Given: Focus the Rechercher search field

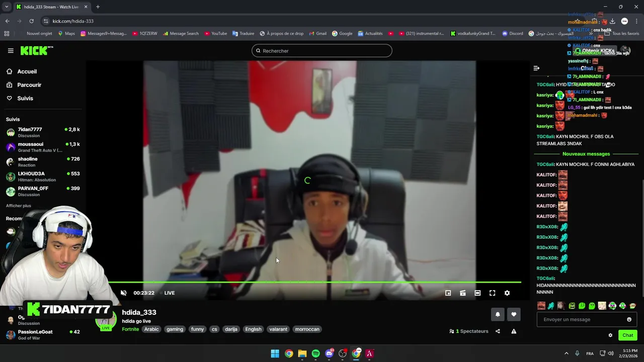Looking at the screenshot, I should click(322, 51).
